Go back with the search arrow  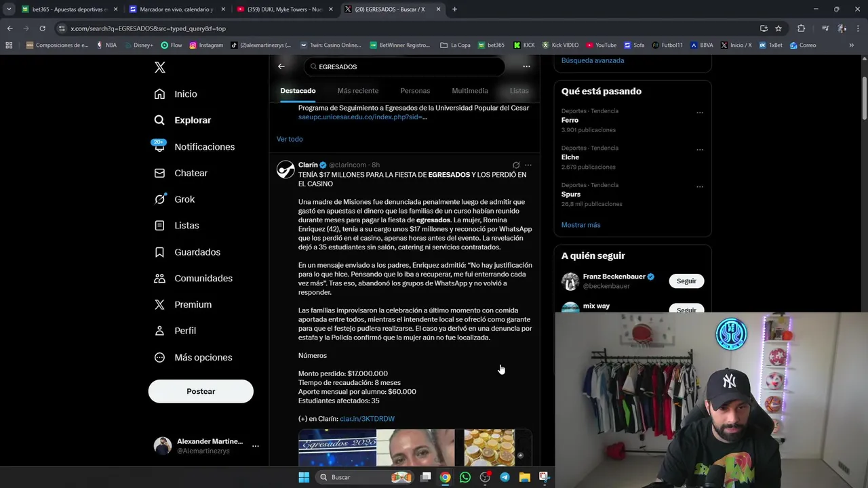coord(281,66)
